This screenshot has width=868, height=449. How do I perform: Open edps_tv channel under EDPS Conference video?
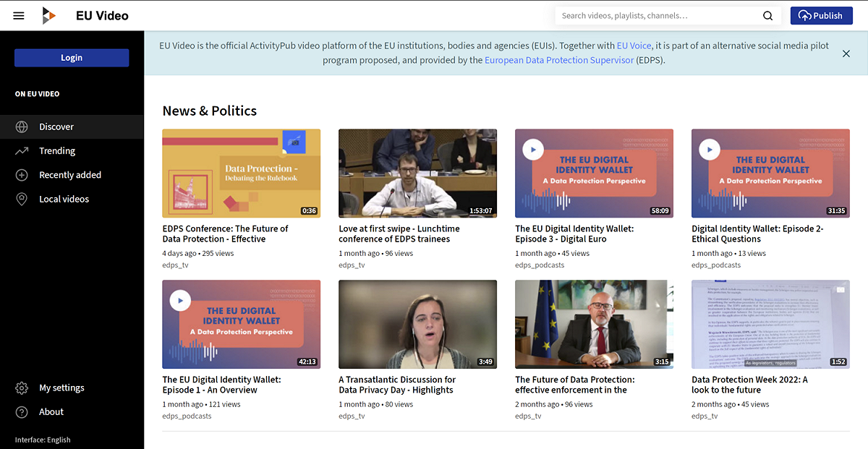[175, 265]
